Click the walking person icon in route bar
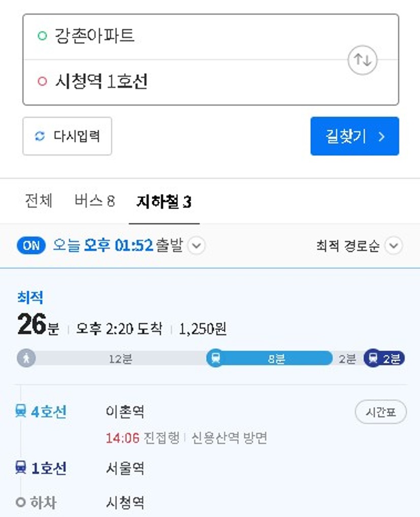The image size is (420, 517). (x=26, y=358)
